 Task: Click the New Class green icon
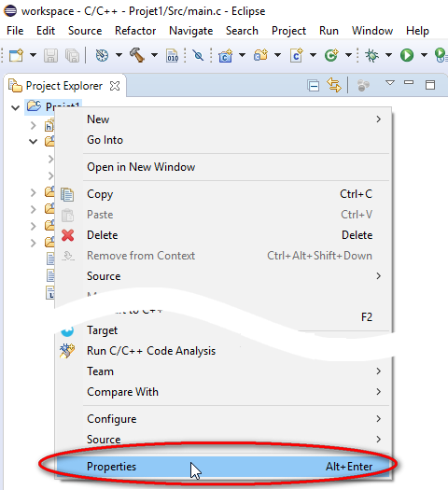[x=331, y=55]
